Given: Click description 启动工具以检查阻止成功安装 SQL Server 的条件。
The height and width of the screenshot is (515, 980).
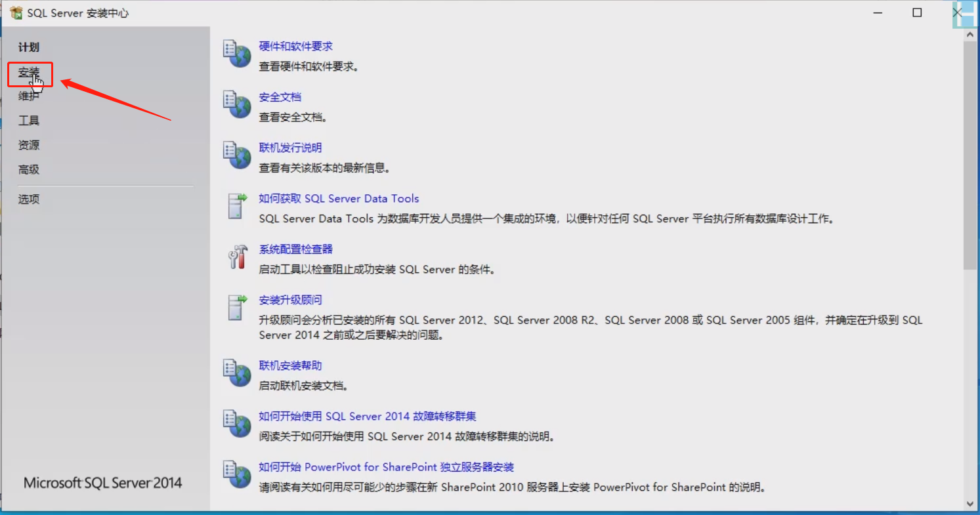Looking at the screenshot, I should pos(377,270).
